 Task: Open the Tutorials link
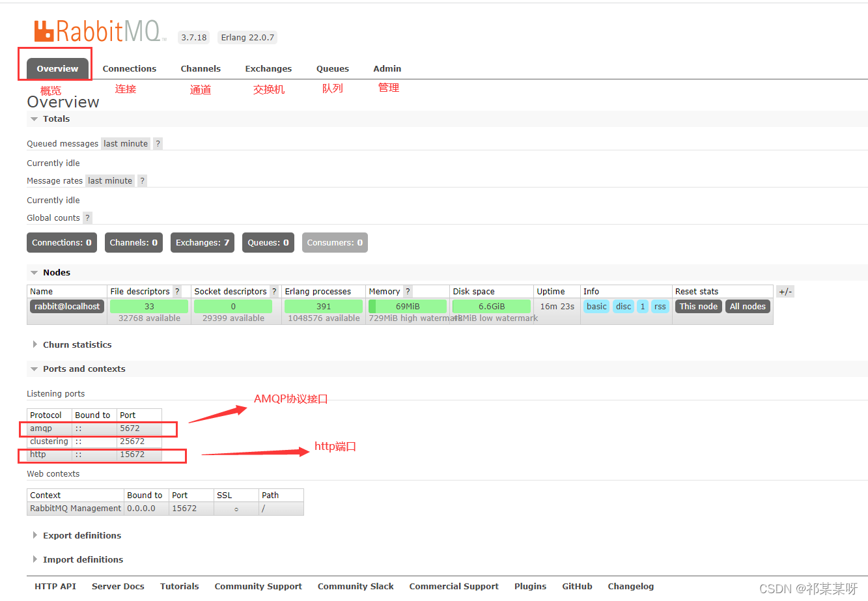(180, 587)
